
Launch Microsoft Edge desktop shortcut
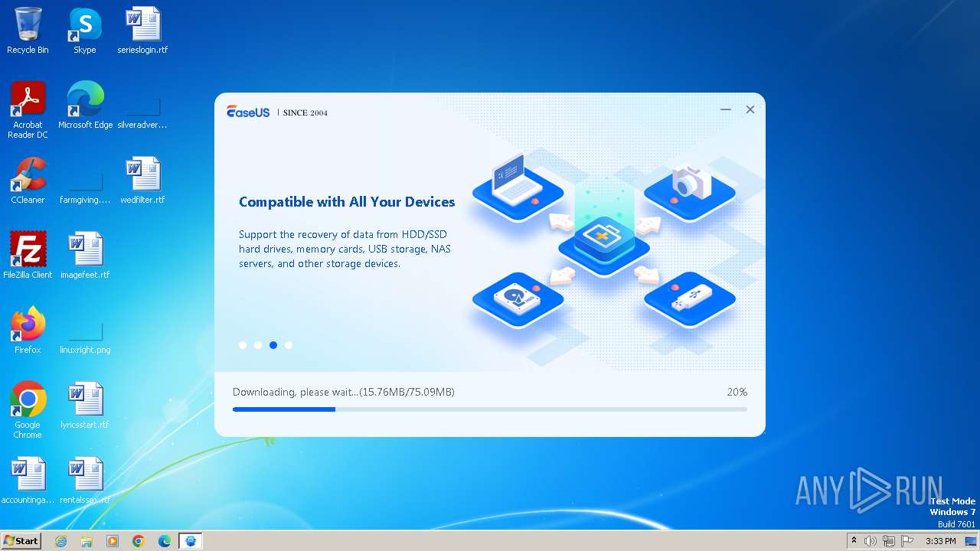coord(85,106)
